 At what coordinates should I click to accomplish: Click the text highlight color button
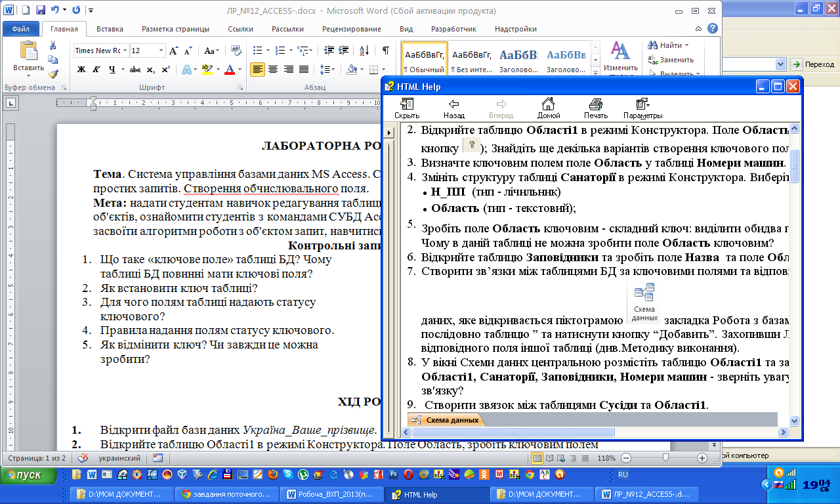[207, 70]
